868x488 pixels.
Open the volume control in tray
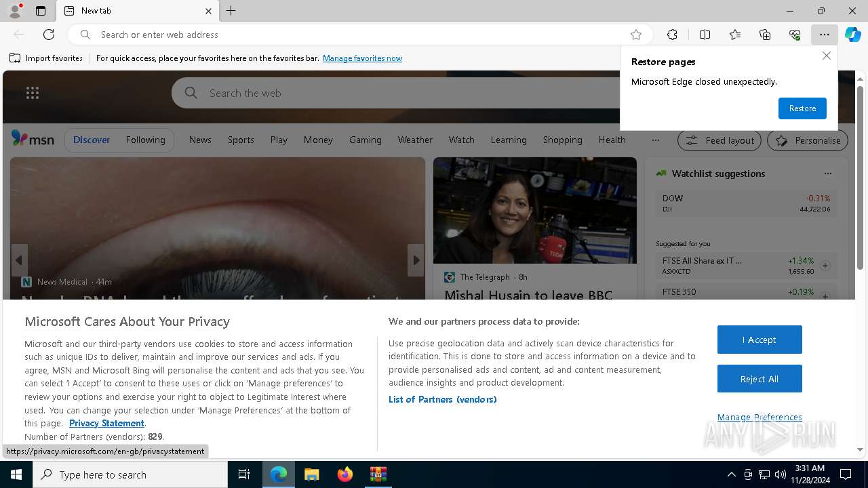(x=781, y=474)
